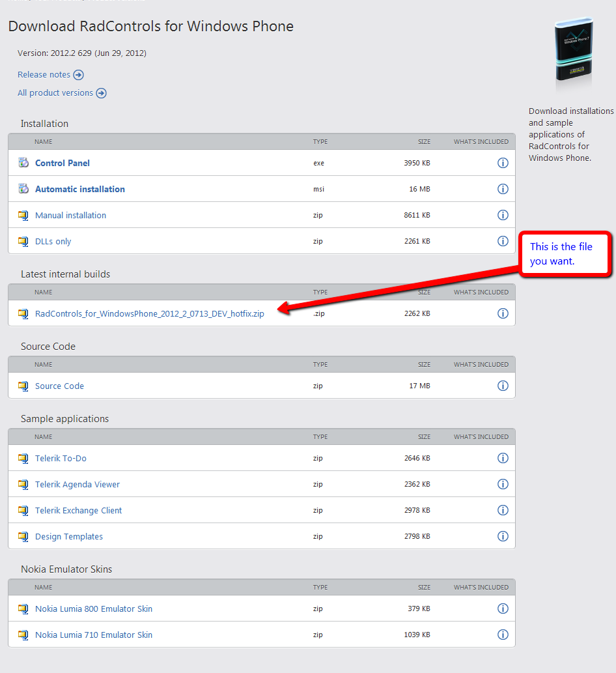The image size is (616, 673).
Task: Click the RadControls product box image
Action: (574, 51)
